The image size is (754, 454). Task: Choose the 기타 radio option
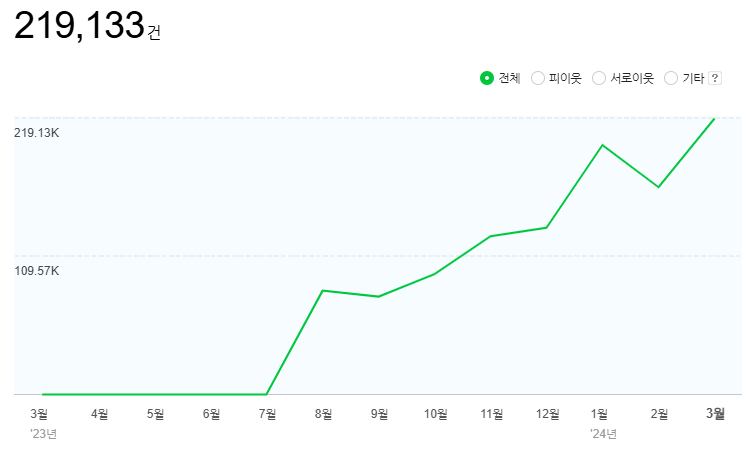[x=671, y=78]
